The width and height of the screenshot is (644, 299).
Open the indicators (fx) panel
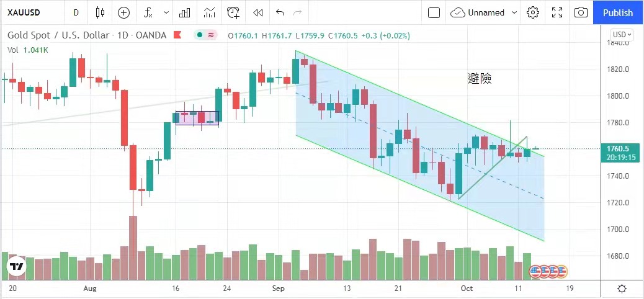tap(148, 12)
